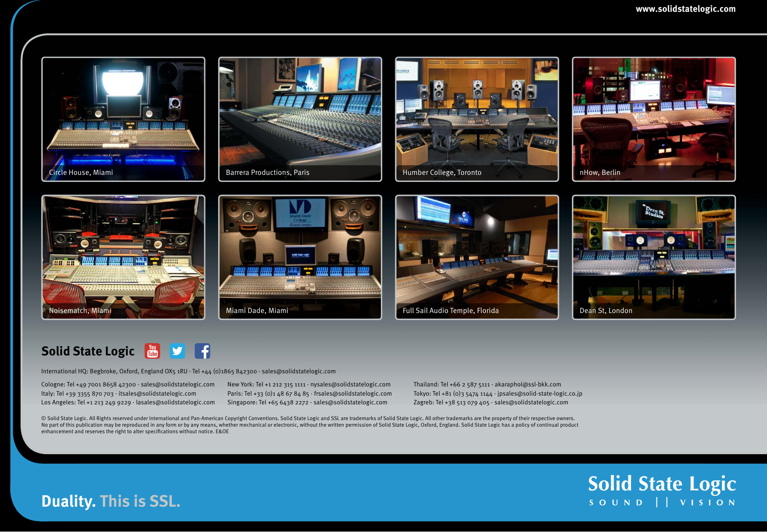Open the Dean St, London photo
This screenshot has width=767, height=532.
654,257
